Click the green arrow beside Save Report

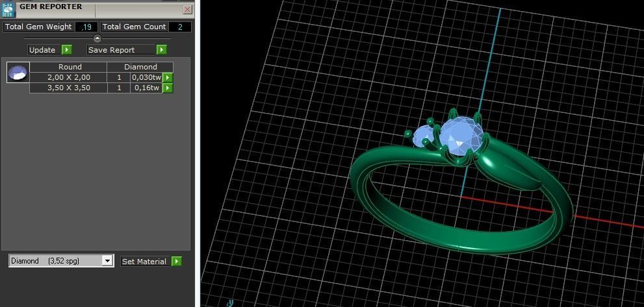coord(161,50)
